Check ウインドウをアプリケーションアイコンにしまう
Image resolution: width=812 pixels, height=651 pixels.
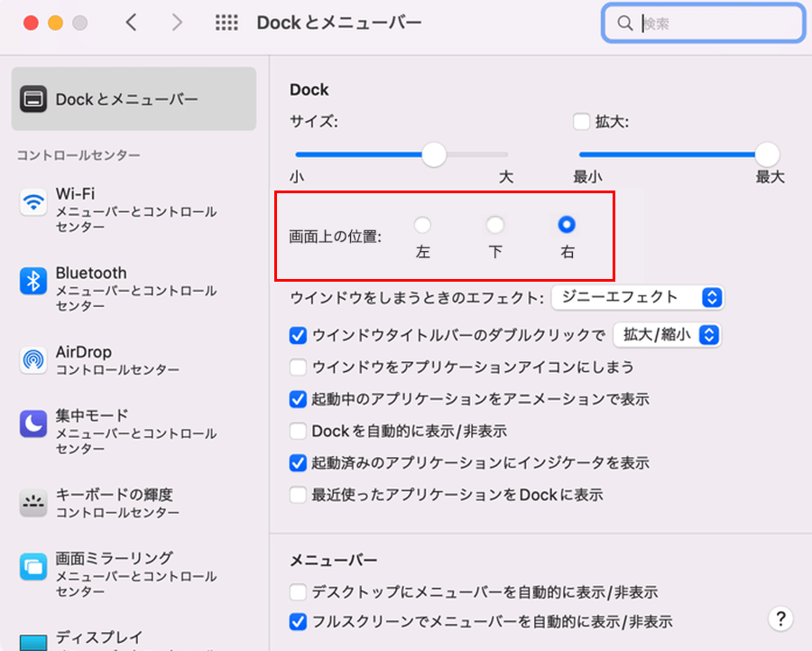pos(298,367)
